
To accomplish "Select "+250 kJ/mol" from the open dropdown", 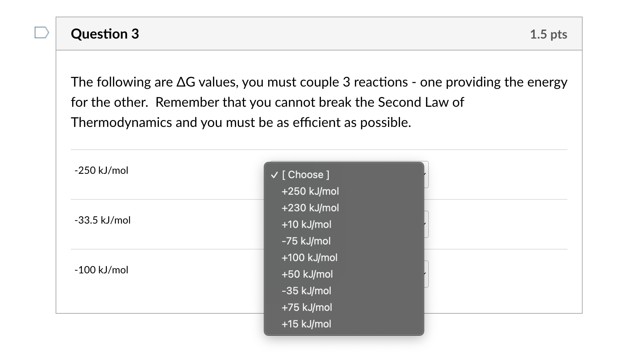I will 310,191.
